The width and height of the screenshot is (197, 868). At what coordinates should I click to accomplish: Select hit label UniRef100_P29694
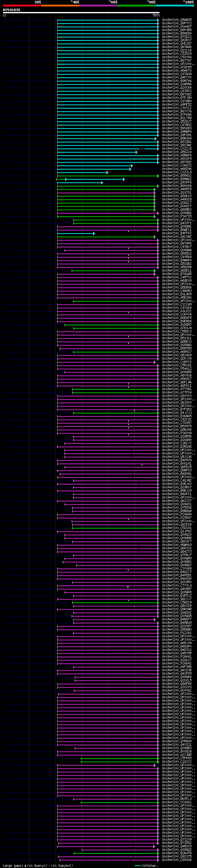coord(177,514)
